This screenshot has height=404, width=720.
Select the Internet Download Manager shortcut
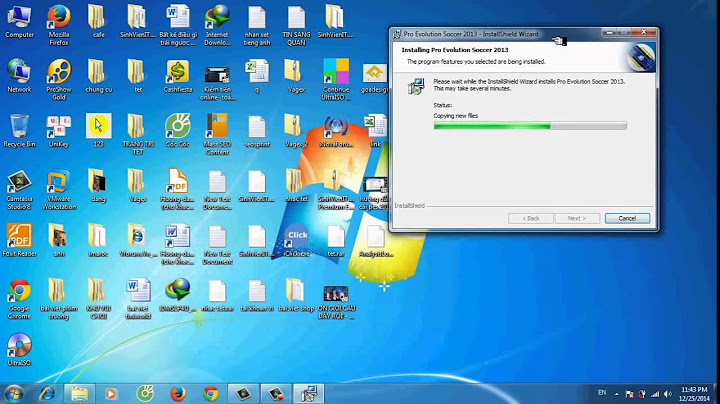coord(217,25)
